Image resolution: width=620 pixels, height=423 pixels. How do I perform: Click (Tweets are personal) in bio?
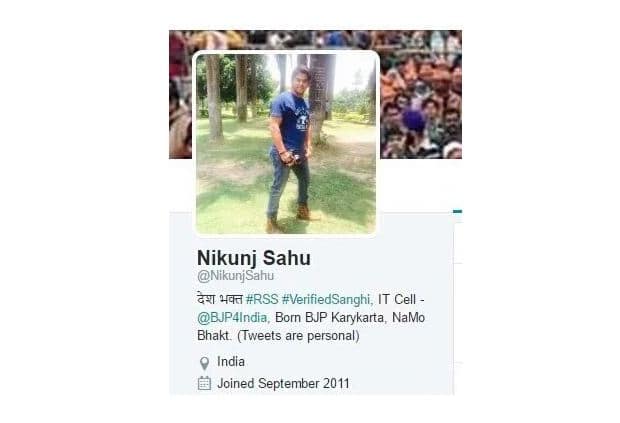pos(299,336)
